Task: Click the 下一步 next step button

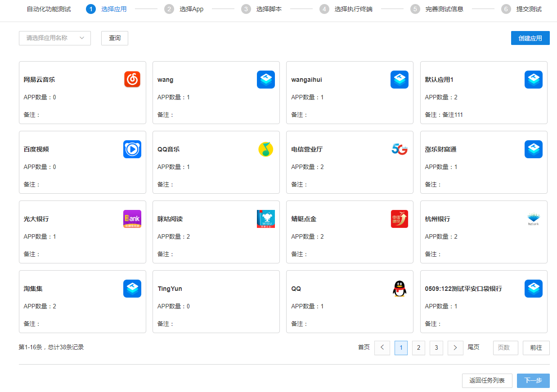Action: (533, 381)
